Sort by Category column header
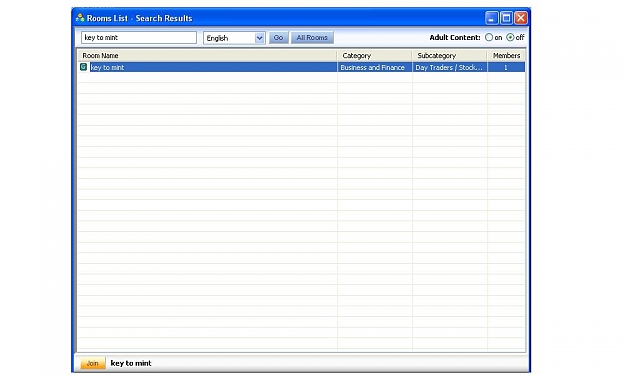The image size is (625, 375). click(374, 55)
